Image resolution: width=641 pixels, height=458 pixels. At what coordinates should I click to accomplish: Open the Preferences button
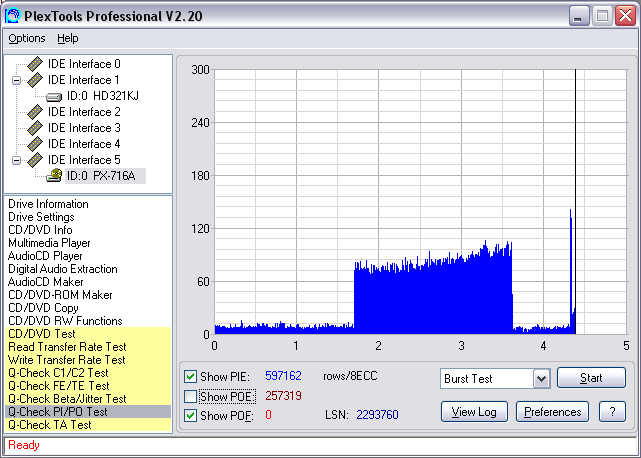click(552, 412)
